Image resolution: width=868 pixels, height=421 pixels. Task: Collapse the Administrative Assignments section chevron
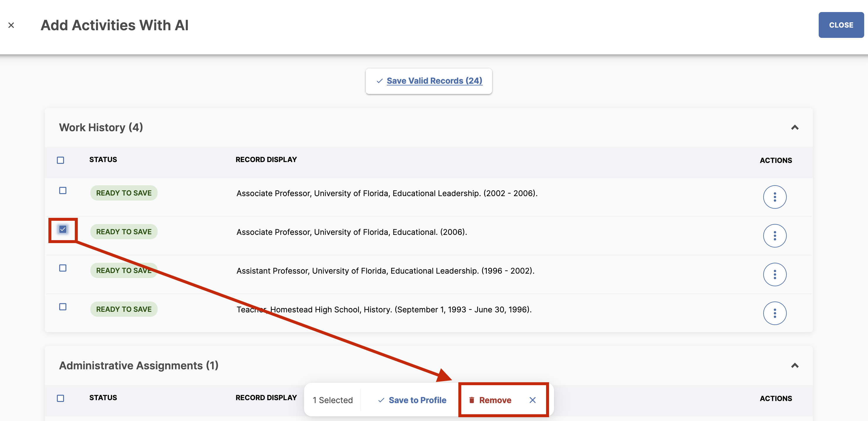tap(795, 366)
